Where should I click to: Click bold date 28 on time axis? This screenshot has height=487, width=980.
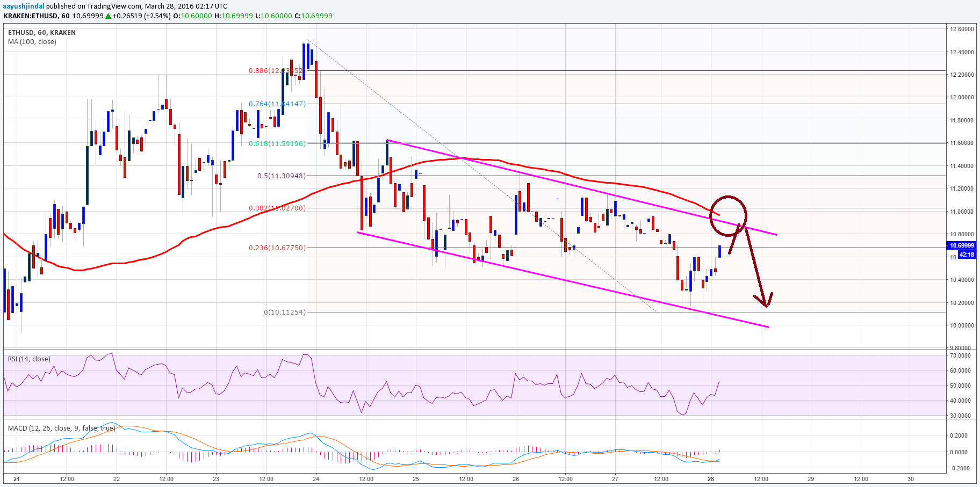(x=711, y=479)
